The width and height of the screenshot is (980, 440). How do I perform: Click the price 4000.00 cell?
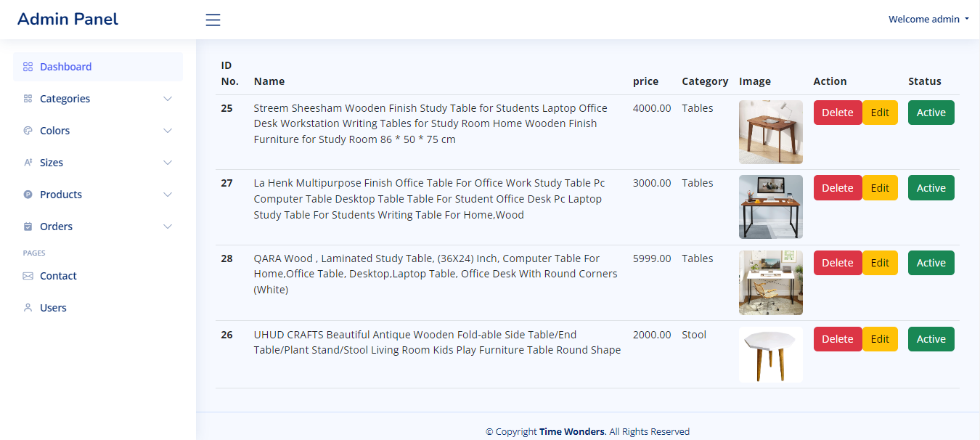tap(652, 108)
